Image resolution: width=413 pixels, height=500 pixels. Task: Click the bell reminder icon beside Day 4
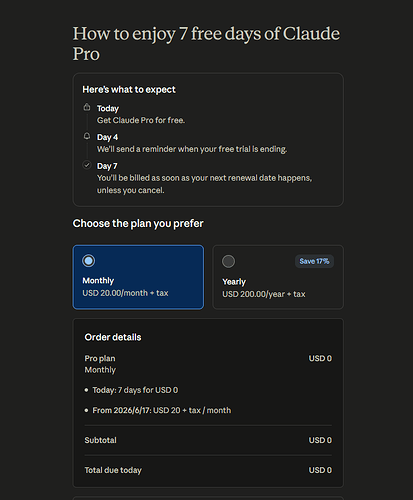tap(87, 136)
